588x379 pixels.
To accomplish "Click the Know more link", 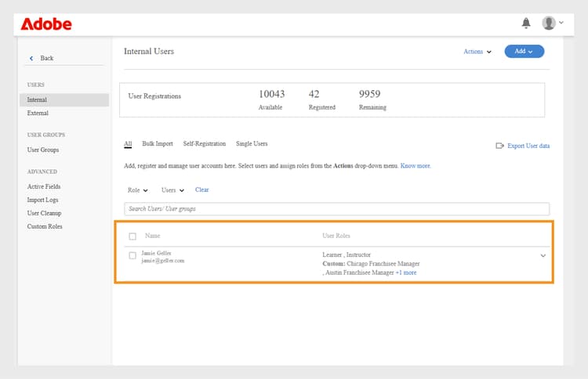I will tap(416, 166).
